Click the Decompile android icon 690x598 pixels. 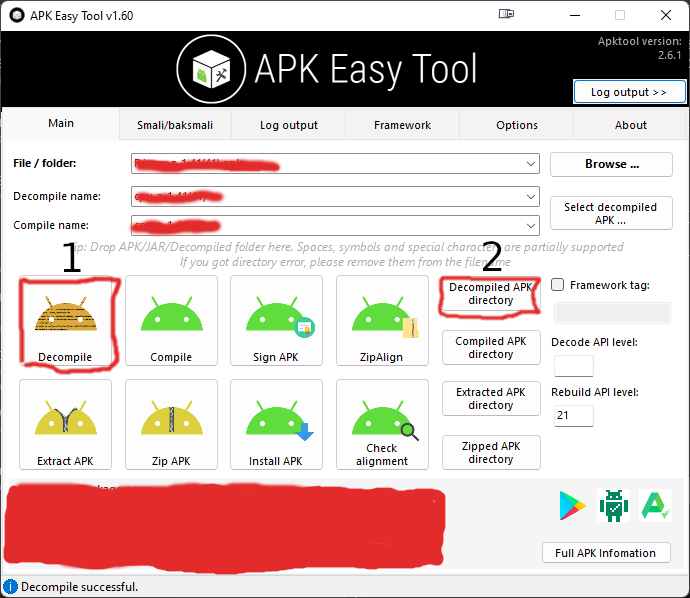pyautogui.click(x=66, y=321)
